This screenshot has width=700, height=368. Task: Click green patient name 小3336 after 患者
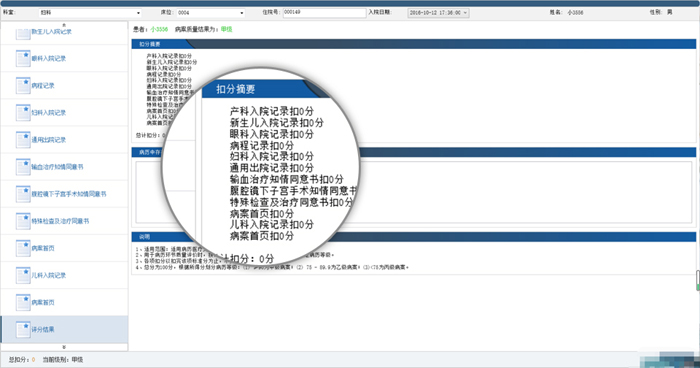pos(159,29)
